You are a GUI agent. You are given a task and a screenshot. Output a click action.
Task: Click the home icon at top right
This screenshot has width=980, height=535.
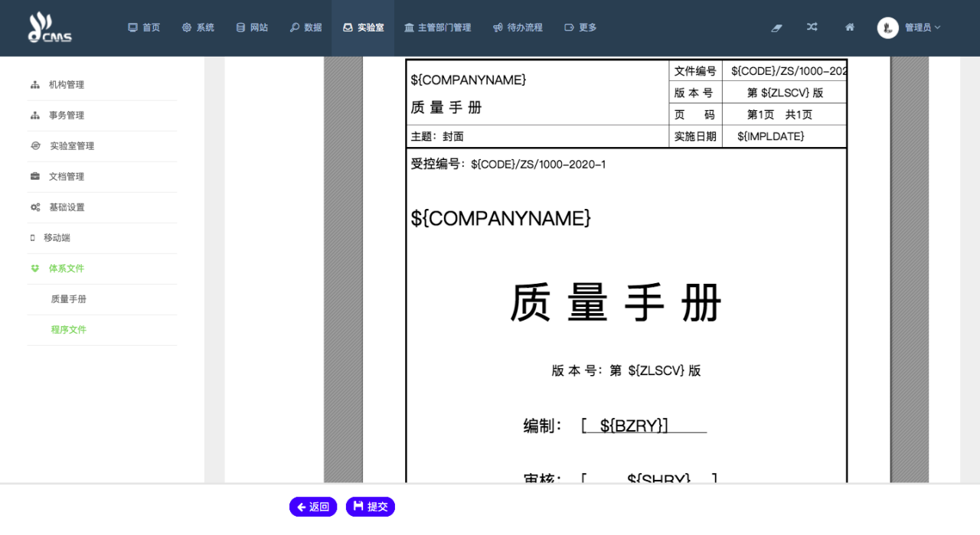[849, 28]
